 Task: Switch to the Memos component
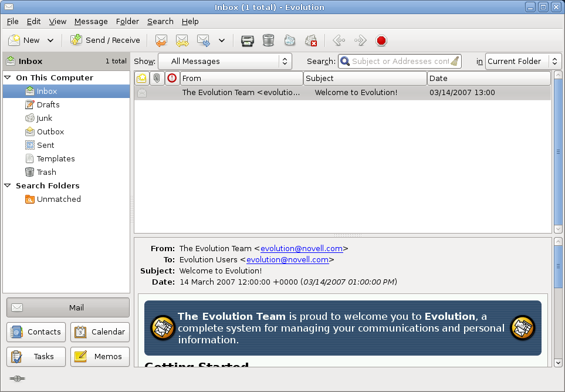pos(100,356)
